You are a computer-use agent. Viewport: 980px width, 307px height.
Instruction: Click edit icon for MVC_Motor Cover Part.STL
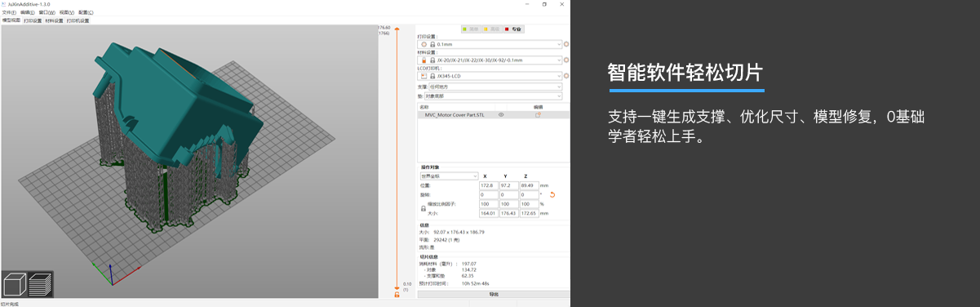[538, 115]
